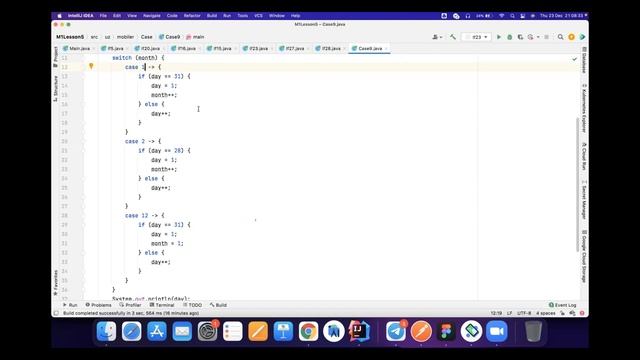The height and width of the screenshot is (360, 640).
Task: Click the green checkmark inspection indicator
Action: coord(575,59)
